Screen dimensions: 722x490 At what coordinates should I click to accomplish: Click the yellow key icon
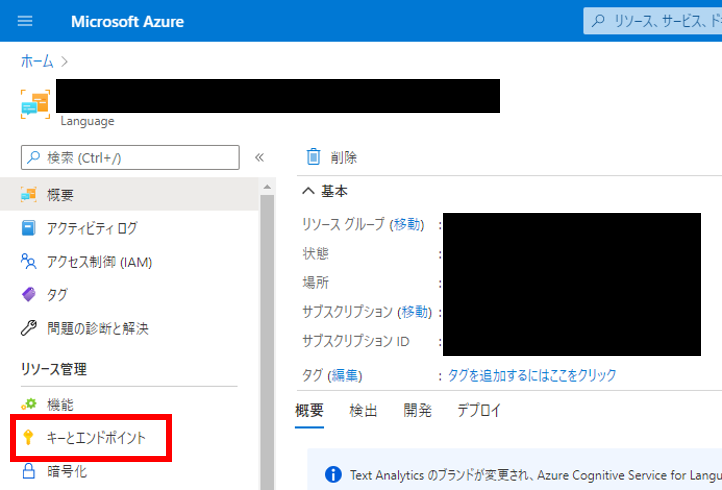(x=28, y=437)
